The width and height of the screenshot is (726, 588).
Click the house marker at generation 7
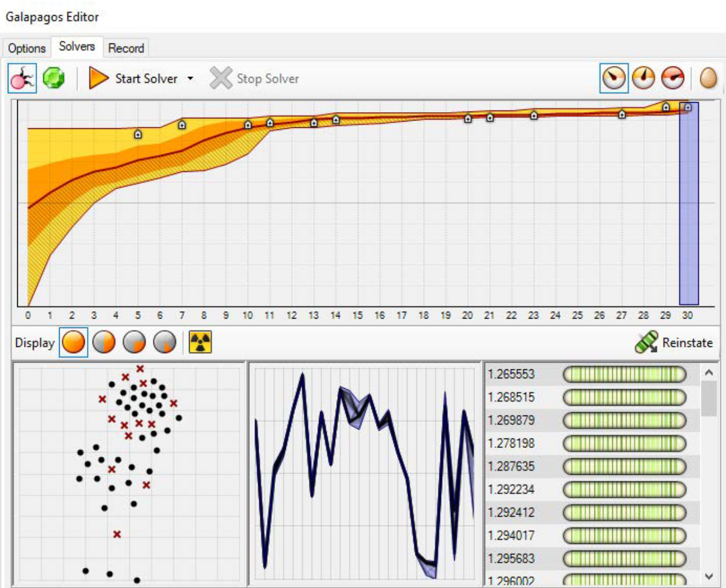point(182,125)
